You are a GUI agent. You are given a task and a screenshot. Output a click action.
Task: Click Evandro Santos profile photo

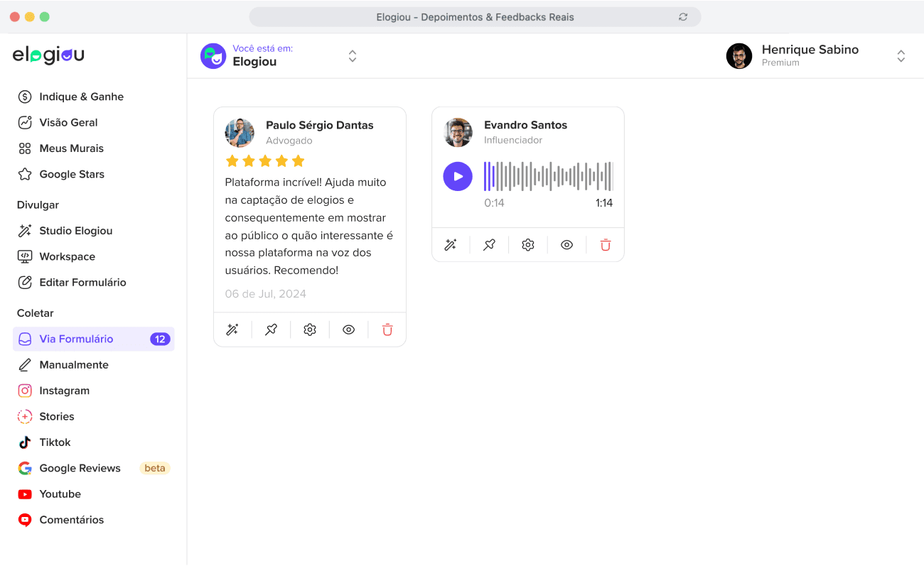pos(458,133)
